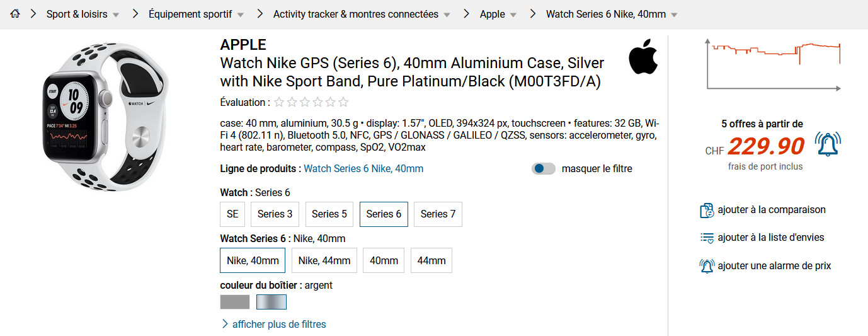Rate product with the last star
868x336 pixels.
pos(343,102)
